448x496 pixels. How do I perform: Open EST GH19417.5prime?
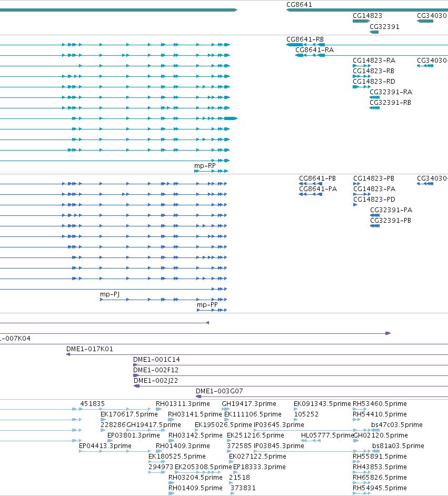(154, 425)
